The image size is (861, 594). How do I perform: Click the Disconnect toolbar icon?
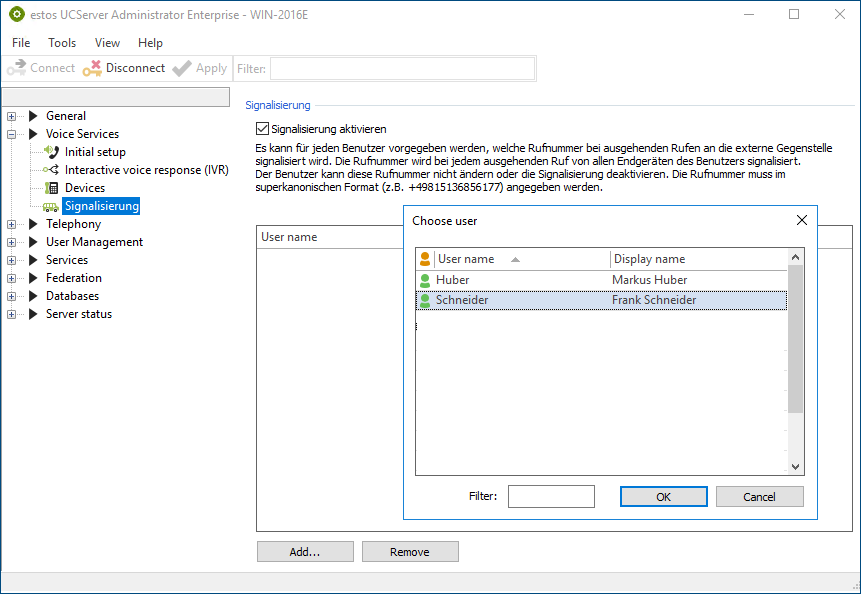click(x=92, y=68)
